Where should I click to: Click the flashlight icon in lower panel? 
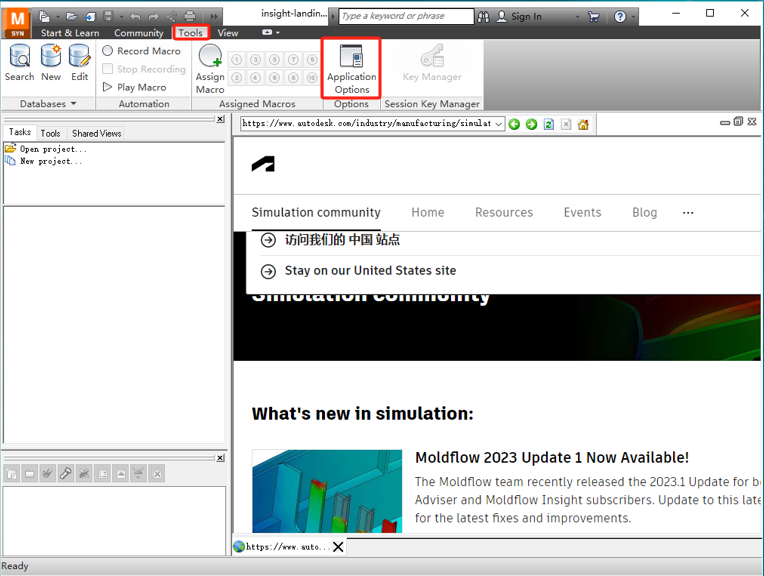(65, 473)
